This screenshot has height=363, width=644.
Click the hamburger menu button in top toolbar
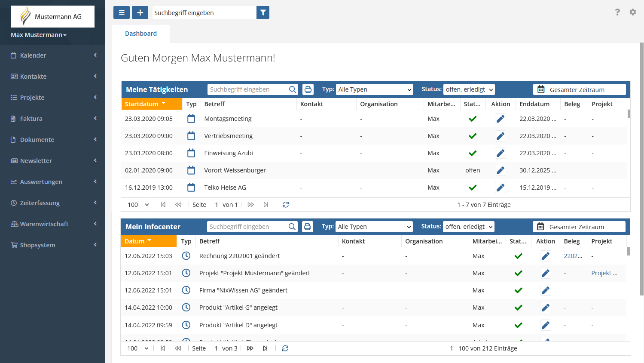(122, 12)
